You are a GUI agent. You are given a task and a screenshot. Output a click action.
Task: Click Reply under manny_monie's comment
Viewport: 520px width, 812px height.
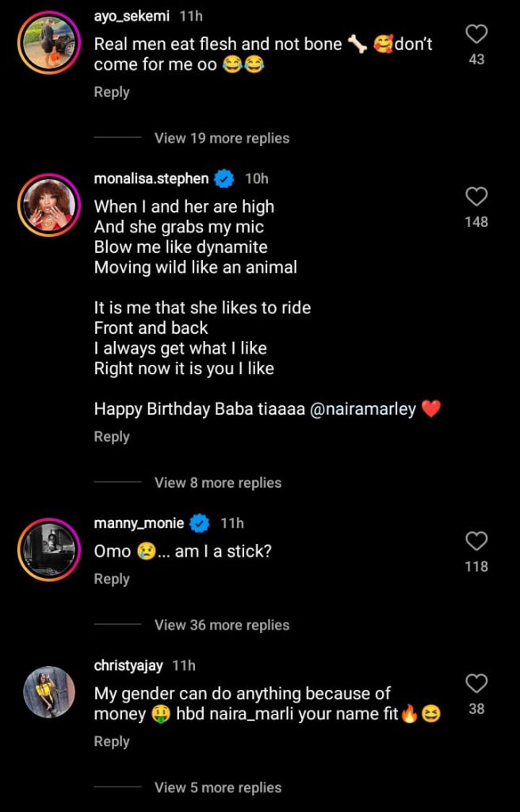[111, 579]
